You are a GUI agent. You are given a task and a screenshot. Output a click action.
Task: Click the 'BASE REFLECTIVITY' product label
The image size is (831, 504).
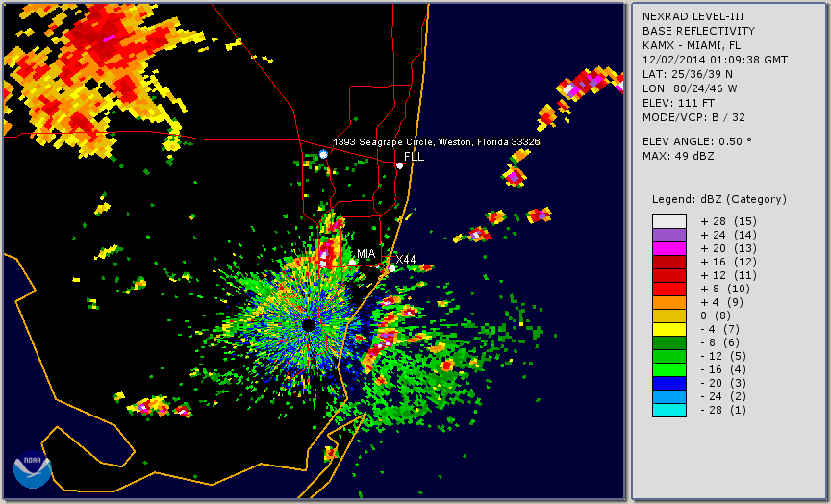pos(698,31)
